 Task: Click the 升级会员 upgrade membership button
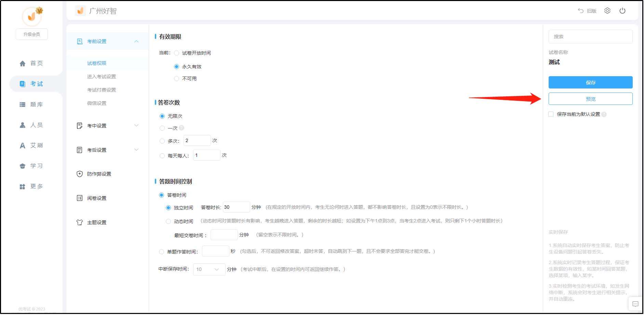[x=31, y=34]
